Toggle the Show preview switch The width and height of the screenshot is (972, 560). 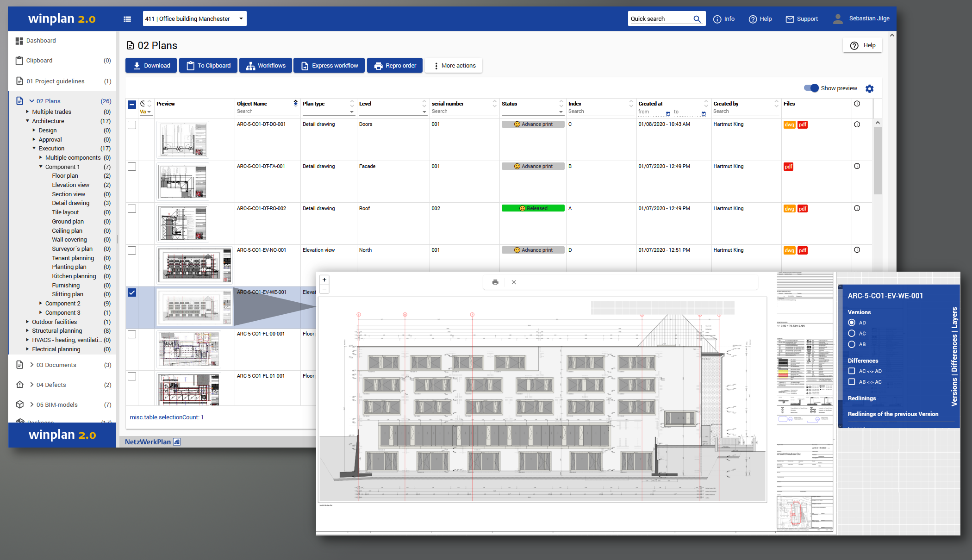[x=811, y=88]
